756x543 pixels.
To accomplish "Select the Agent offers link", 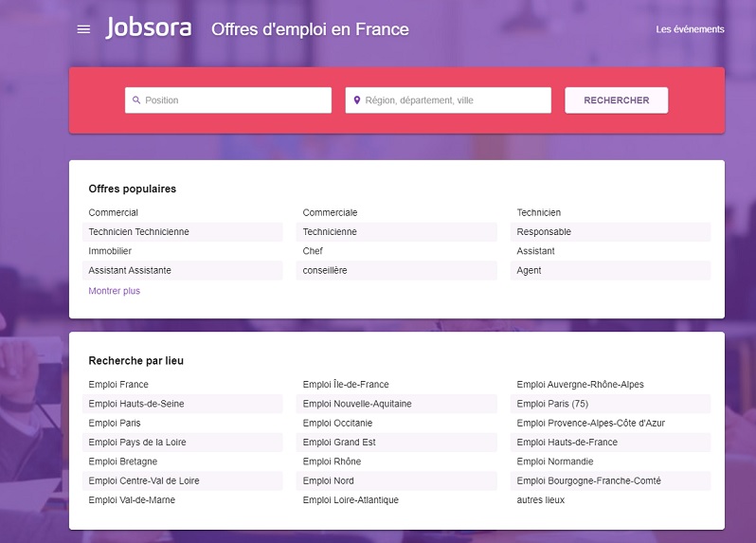I will [529, 270].
